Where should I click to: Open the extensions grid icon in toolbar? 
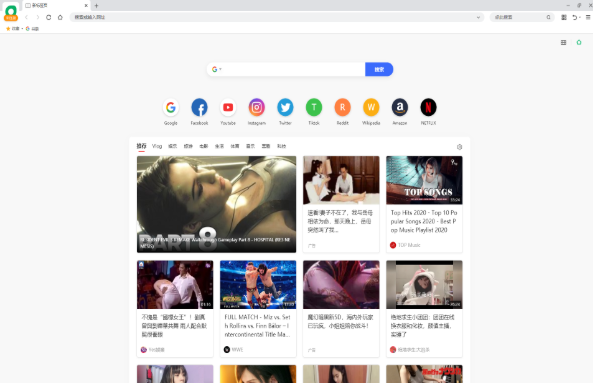coord(564,17)
